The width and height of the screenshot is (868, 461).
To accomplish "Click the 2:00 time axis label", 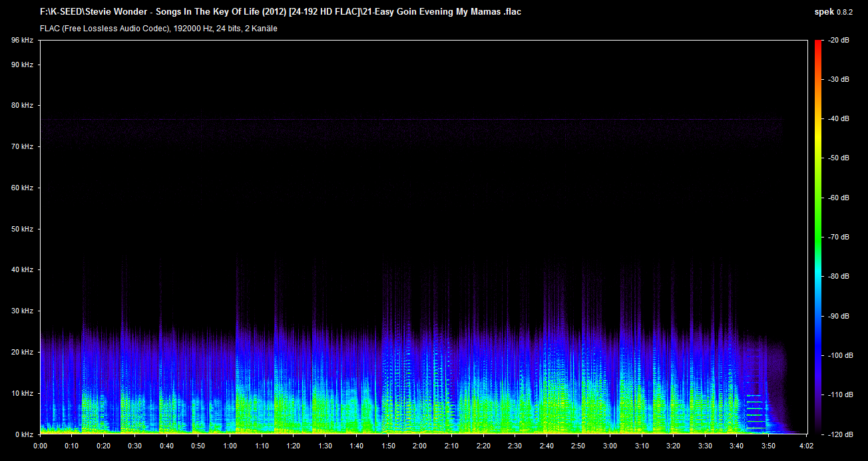I will pyautogui.click(x=419, y=446).
